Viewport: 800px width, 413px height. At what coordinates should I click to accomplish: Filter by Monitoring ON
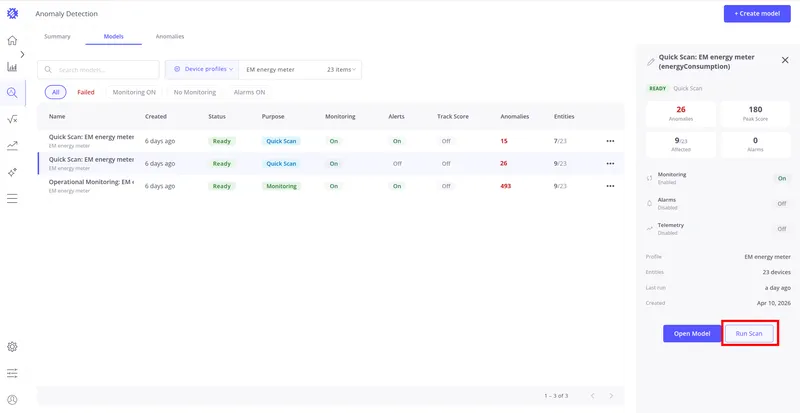point(134,92)
